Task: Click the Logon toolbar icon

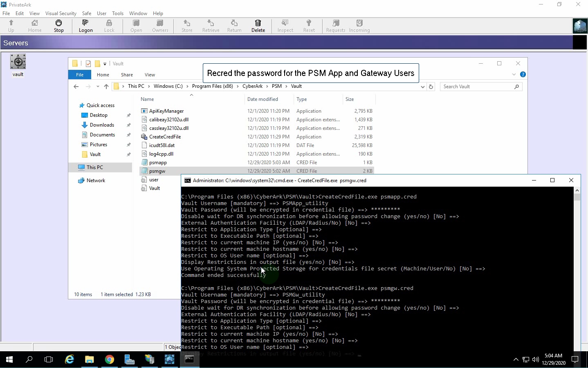Action: pos(85,26)
